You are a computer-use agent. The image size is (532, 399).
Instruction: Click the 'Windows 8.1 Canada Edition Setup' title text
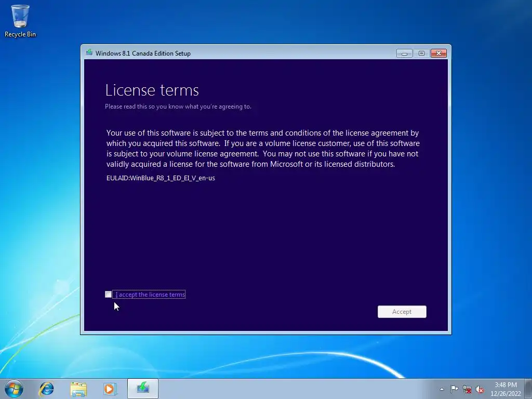click(143, 54)
